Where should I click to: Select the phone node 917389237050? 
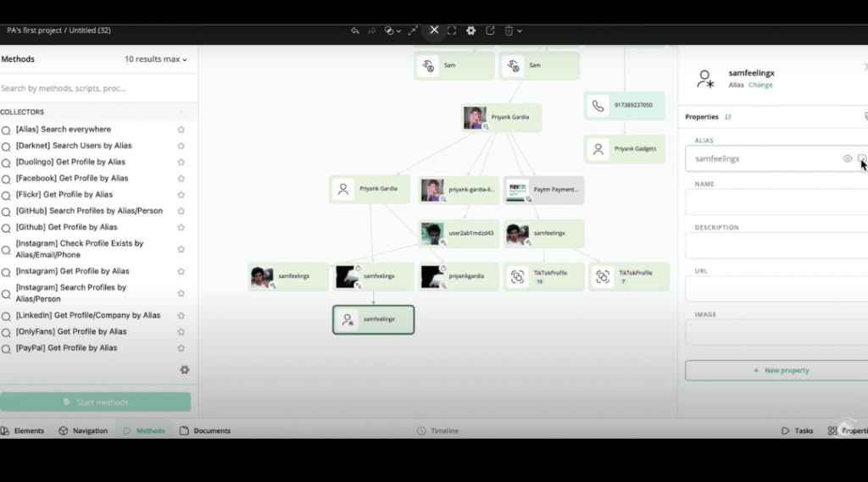[x=624, y=106]
